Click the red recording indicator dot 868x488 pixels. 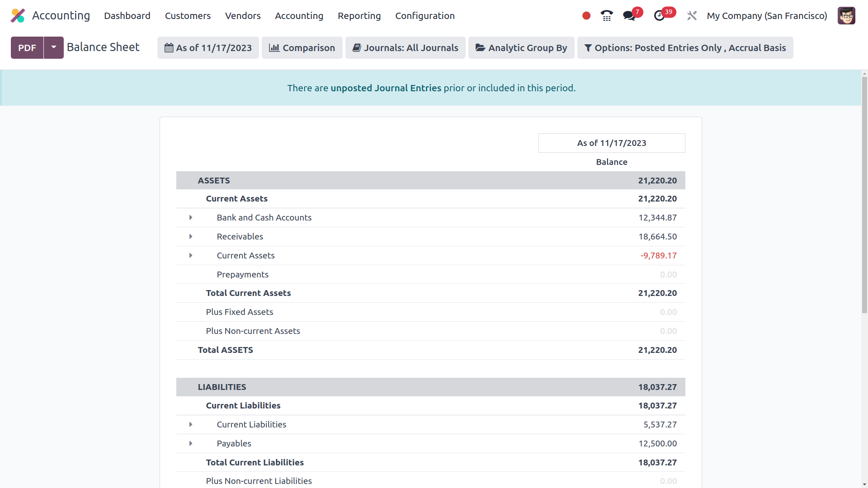tap(586, 15)
